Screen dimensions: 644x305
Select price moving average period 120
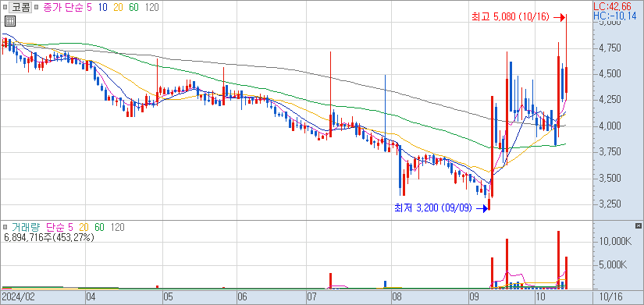click(x=152, y=7)
